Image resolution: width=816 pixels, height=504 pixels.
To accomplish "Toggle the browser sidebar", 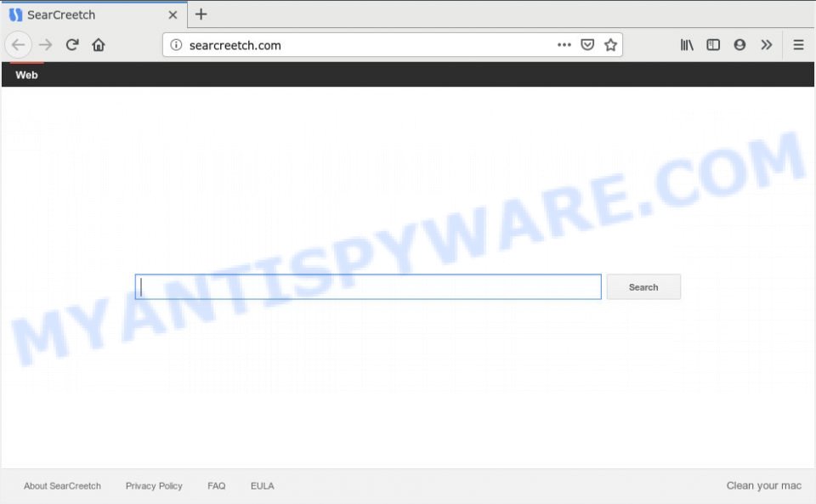I will 713,45.
